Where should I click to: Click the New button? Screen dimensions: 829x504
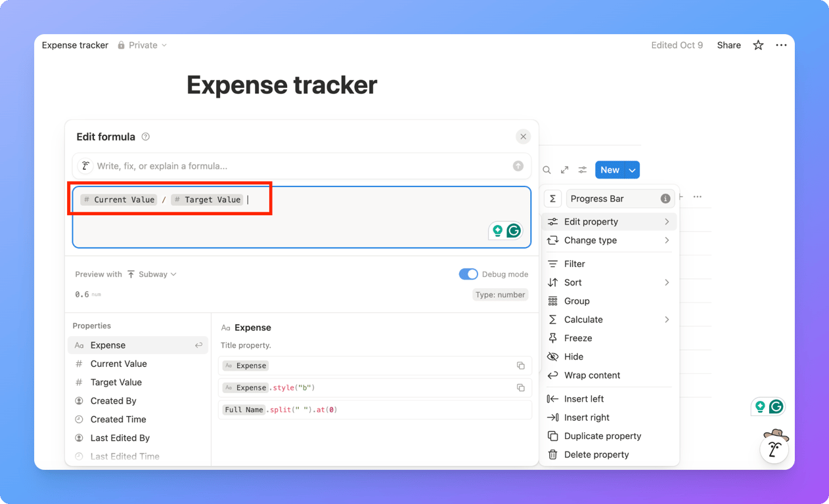click(610, 170)
